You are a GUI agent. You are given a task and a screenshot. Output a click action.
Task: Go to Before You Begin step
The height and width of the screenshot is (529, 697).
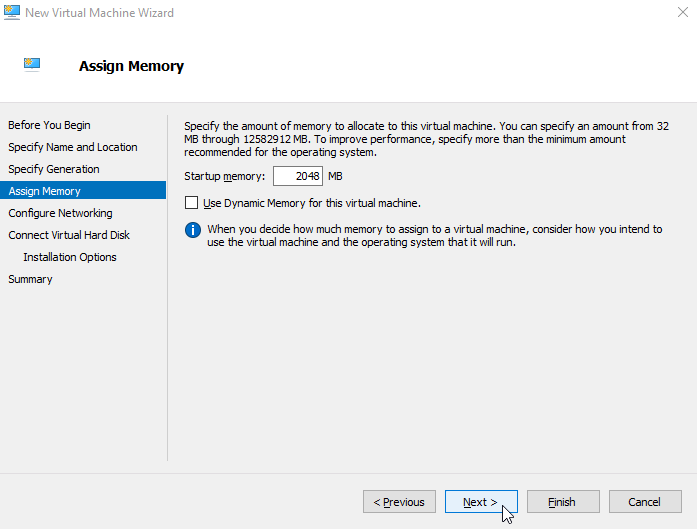(x=49, y=125)
